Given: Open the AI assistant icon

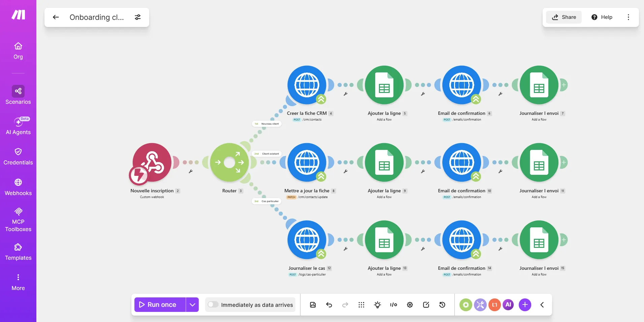Looking at the screenshot, I should [508, 305].
